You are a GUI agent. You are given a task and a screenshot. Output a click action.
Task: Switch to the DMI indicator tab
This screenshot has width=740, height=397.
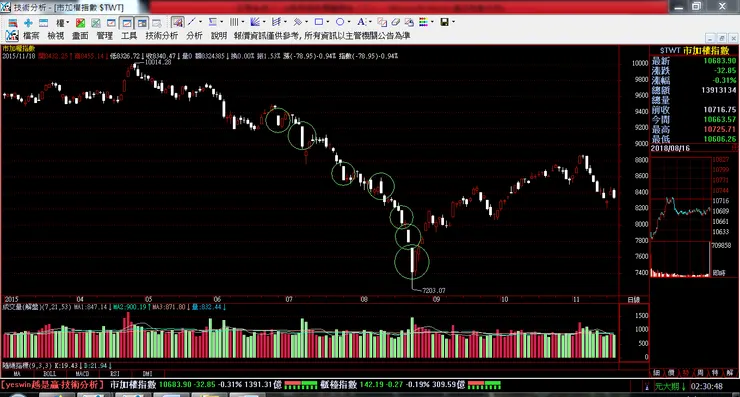point(147,373)
